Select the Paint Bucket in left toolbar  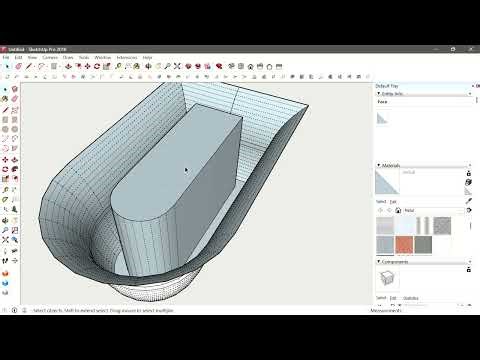pos(5,99)
